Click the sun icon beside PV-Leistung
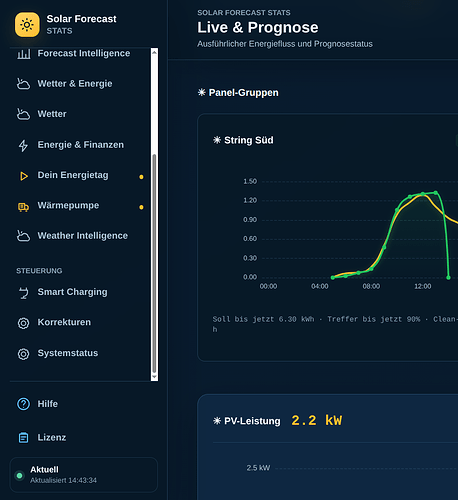Image resolution: width=458 pixels, height=500 pixels. click(217, 421)
